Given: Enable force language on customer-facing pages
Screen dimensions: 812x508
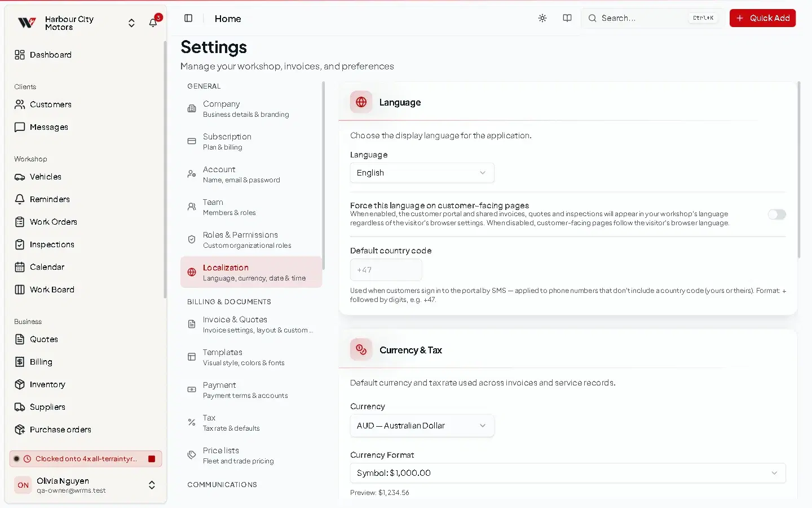Looking at the screenshot, I should (776, 214).
